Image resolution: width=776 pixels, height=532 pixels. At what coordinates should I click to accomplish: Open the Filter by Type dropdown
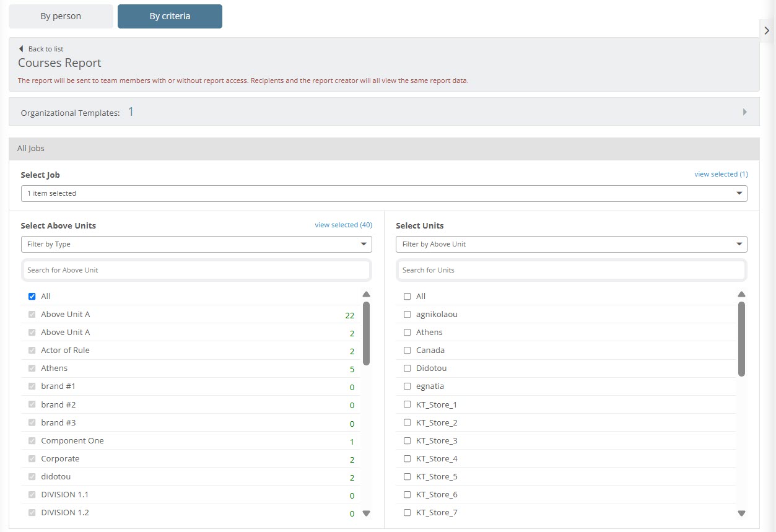(x=196, y=245)
